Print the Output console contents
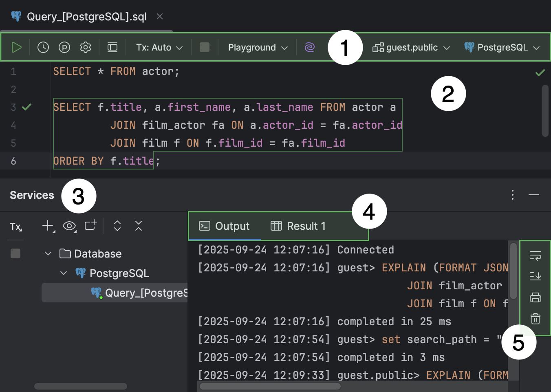551x392 pixels. pyautogui.click(x=535, y=297)
